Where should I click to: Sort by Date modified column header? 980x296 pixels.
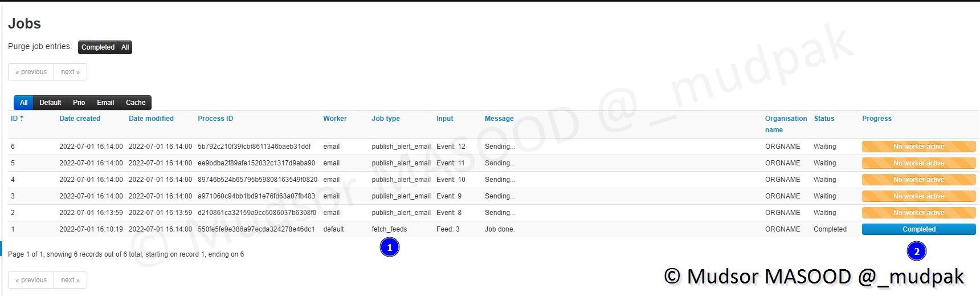[x=151, y=119]
